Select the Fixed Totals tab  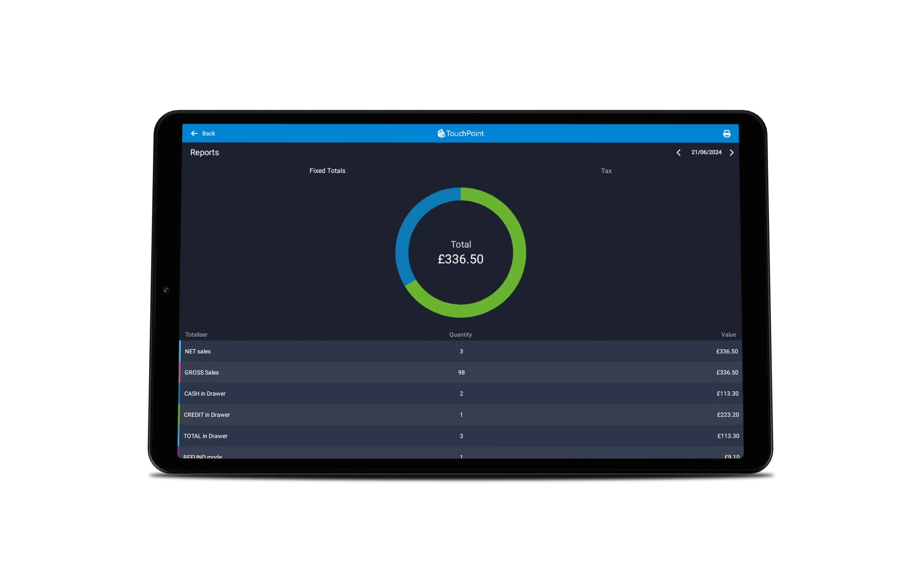coord(327,170)
